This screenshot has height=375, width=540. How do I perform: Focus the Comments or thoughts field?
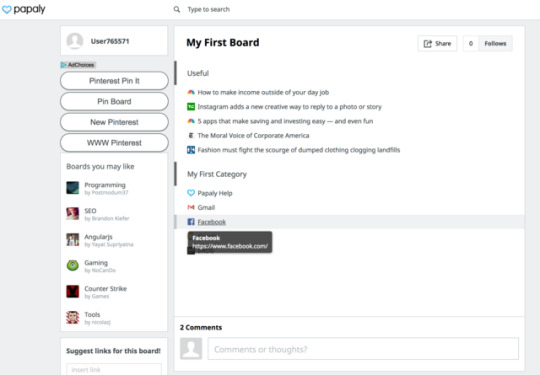(363, 349)
